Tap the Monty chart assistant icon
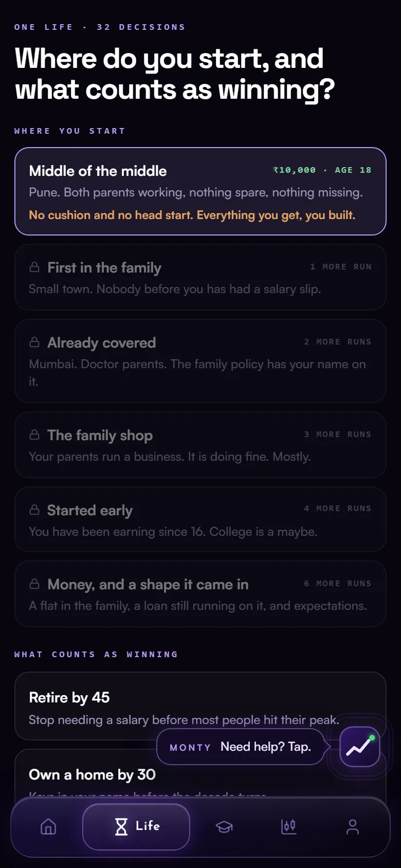401x868 pixels. tap(360, 747)
